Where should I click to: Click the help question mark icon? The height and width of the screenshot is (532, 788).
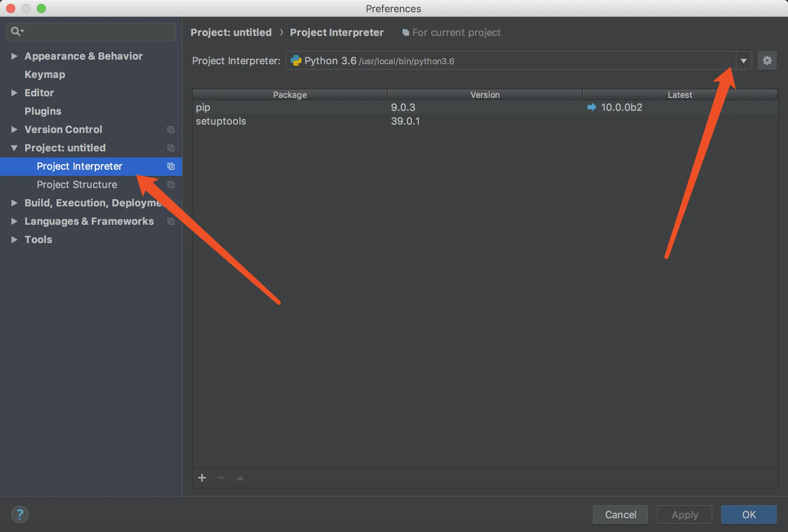pos(20,514)
